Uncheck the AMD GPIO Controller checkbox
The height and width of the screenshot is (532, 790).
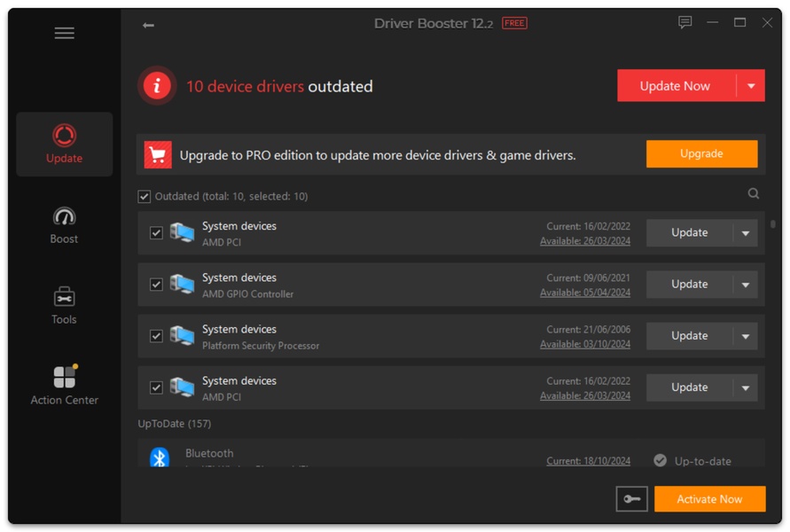pos(156,285)
